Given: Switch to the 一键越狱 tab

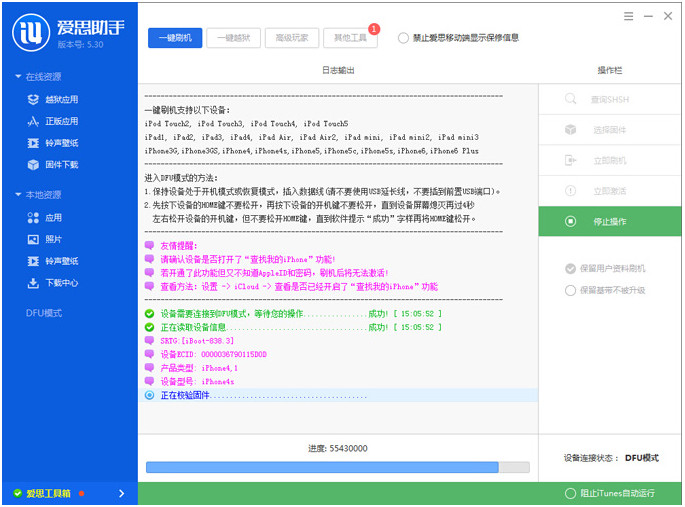Looking at the screenshot, I should [x=234, y=38].
